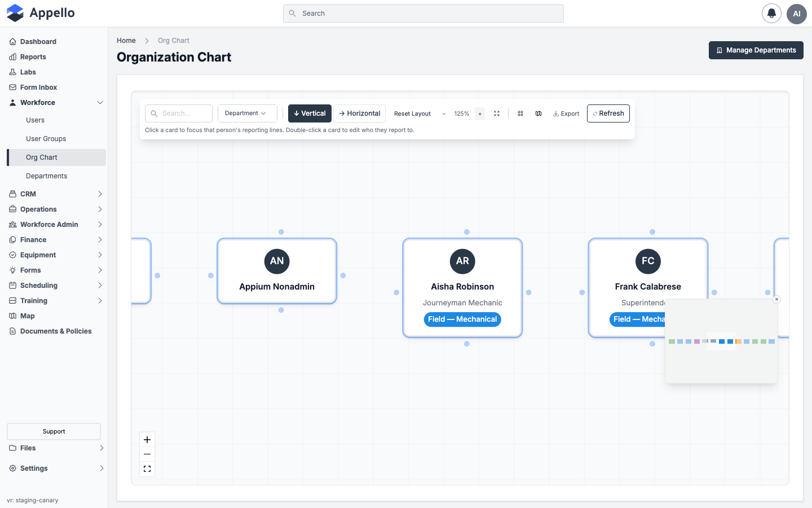This screenshot has height=508, width=812.
Task: Switch layout to Horizontal
Action: tap(360, 113)
